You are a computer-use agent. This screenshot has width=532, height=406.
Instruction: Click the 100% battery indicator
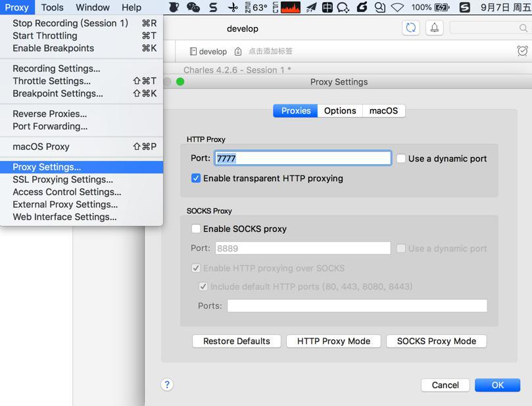tap(430, 7)
